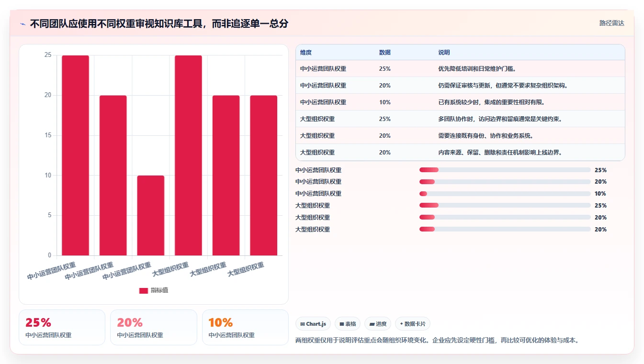The image size is (644, 364).
Task: Click the Chart.js tag
Action: pyautogui.click(x=313, y=324)
